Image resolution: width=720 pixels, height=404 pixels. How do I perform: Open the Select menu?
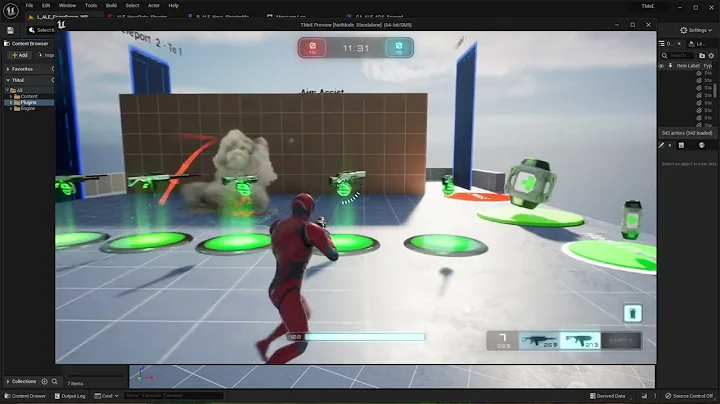(x=132, y=6)
